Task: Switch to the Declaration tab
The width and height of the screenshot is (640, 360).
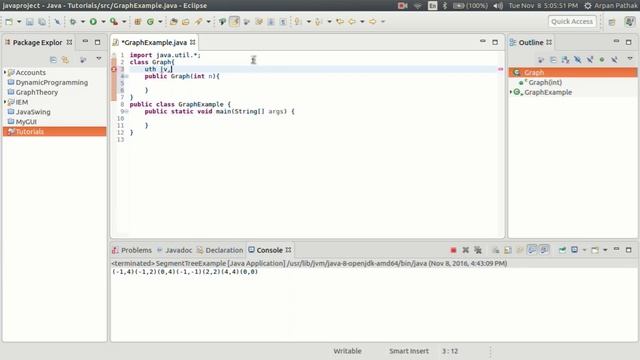Action: click(220, 250)
